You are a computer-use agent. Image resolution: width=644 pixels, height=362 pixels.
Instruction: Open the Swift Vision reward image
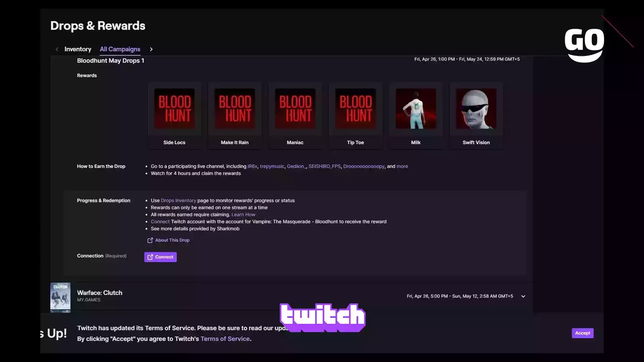click(x=476, y=109)
